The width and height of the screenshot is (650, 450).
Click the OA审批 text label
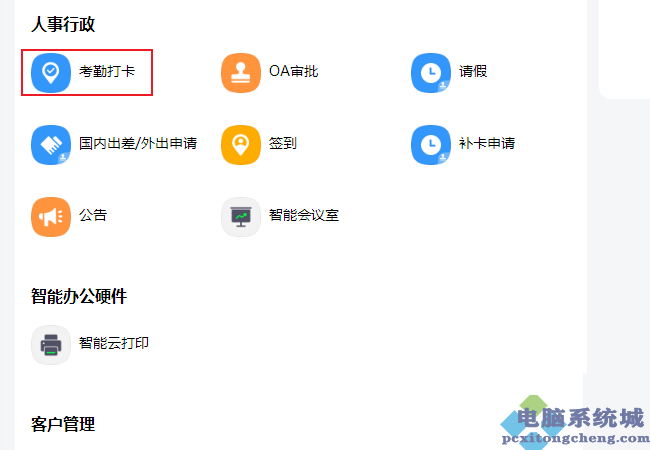pos(293,71)
